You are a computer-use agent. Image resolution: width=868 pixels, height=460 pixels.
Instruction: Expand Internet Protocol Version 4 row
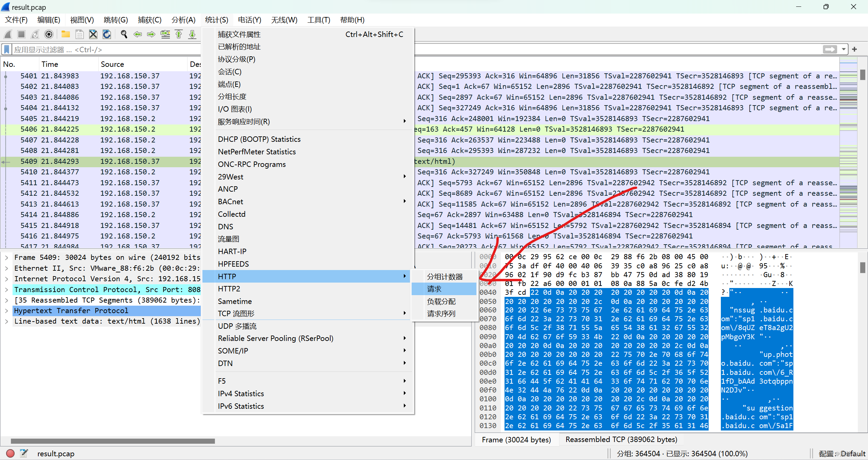click(6, 279)
